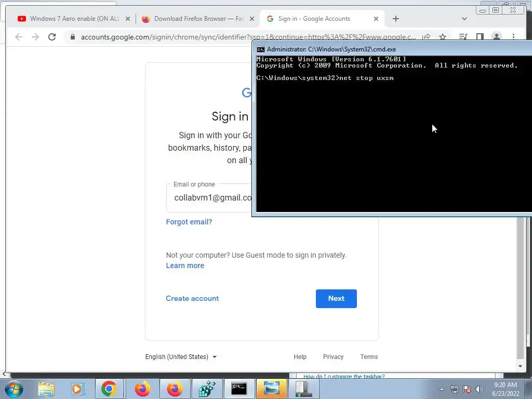532x399 pixels.
Task: Click the volume speaker tray icon
Action: coord(480,389)
